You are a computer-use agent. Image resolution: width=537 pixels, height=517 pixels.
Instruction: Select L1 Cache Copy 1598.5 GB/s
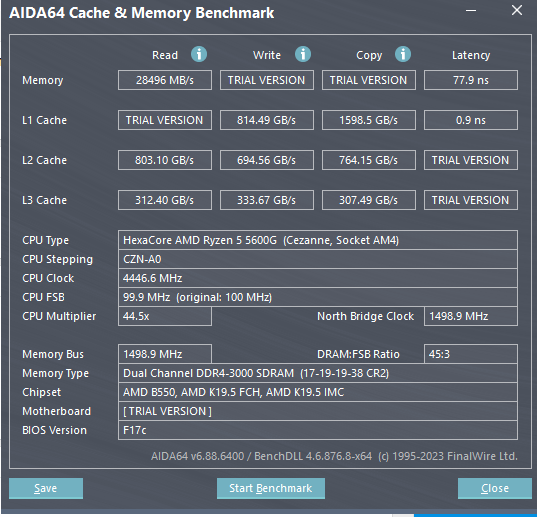coord(369,120)
